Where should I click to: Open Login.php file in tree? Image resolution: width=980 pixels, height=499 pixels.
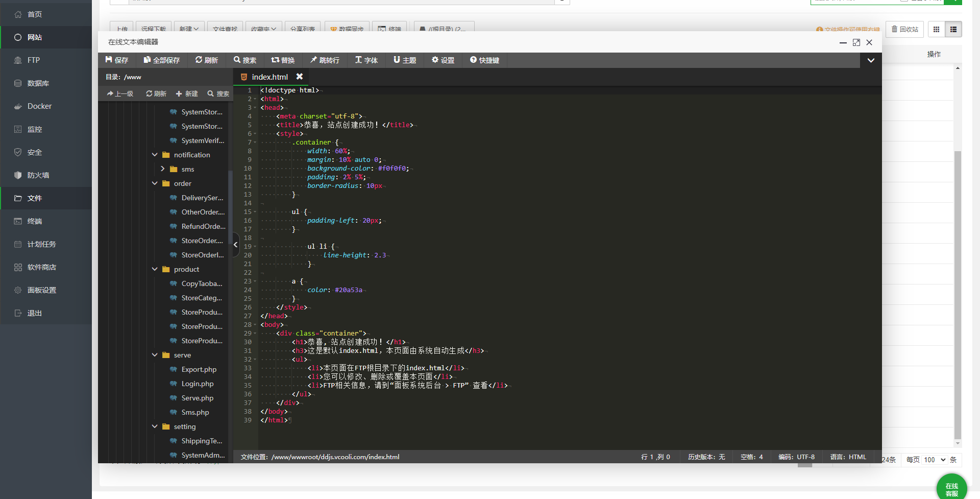coord(198,384)
